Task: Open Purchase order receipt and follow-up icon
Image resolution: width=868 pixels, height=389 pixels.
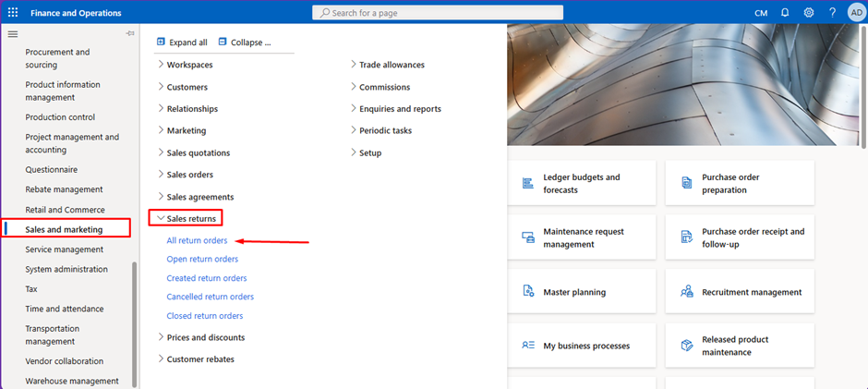Action: pos(686,237)
